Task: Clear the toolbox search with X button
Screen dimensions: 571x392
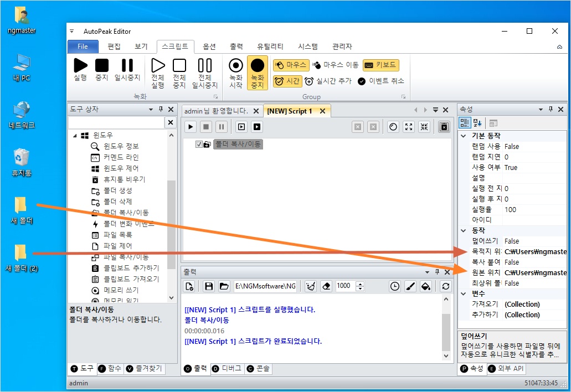Action: pos(171,123)
